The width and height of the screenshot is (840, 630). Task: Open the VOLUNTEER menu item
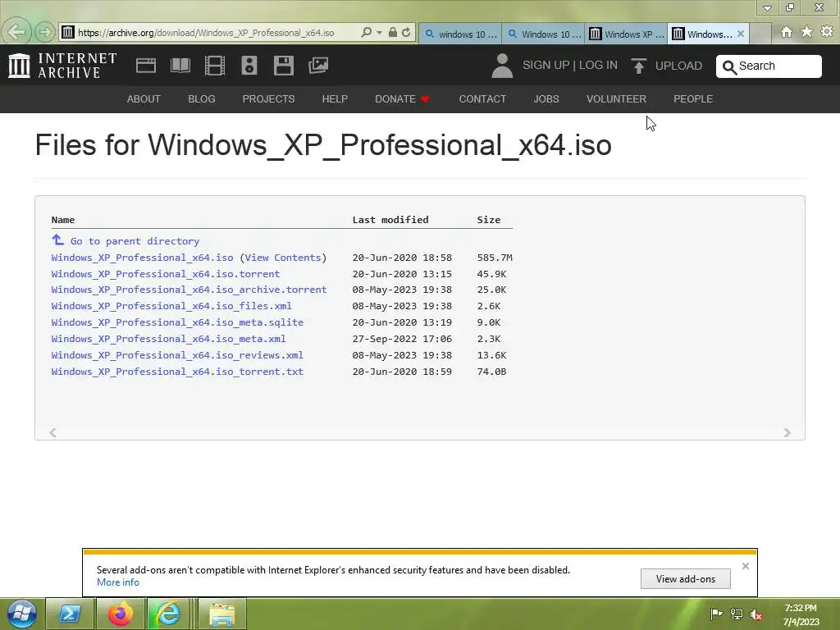pyautogui.click(x=616, y=99)
